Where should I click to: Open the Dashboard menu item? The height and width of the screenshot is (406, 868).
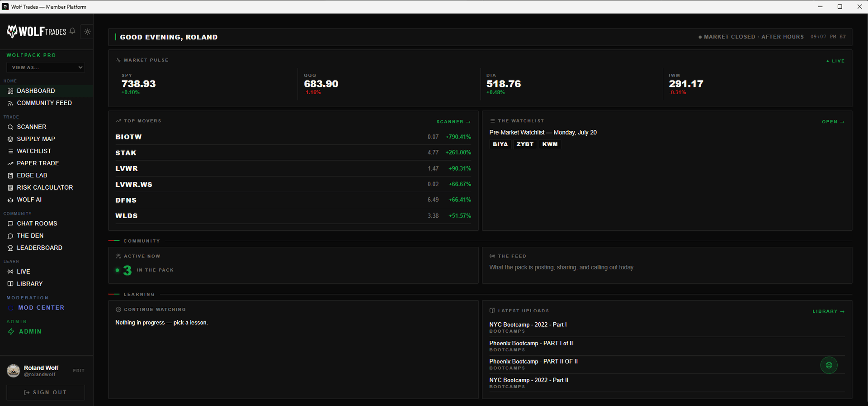click(x=47, y=91)
